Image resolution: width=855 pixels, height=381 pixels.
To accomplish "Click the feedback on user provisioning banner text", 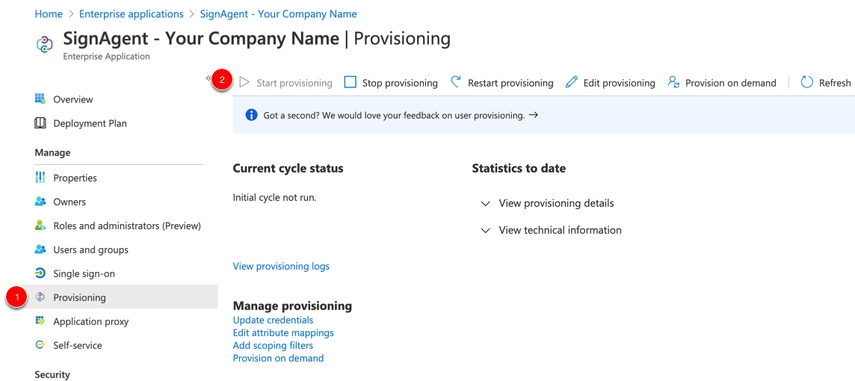I will tap(394, 115).
